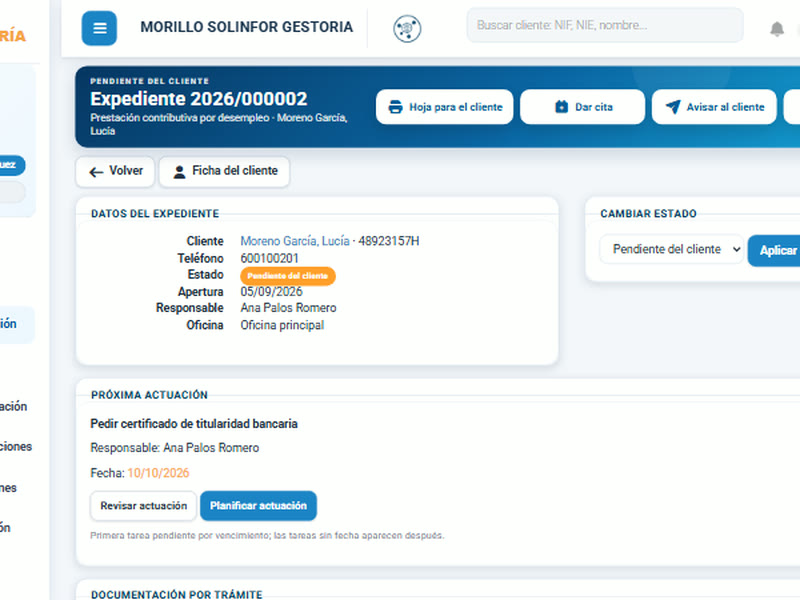
Task: Open the Pendiente del cliente state dropdown
Action: click(671, 249)
